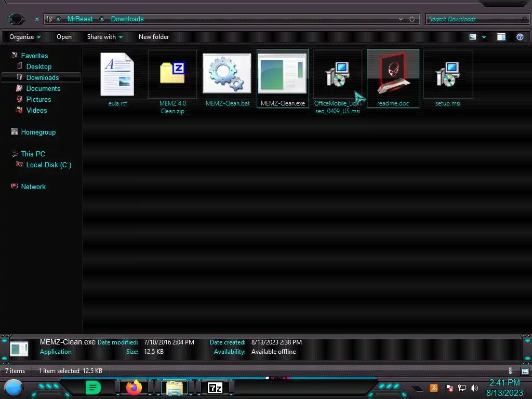Select the setup.msi installer icon
532x399 pixels.
click(x=448, y=74)
